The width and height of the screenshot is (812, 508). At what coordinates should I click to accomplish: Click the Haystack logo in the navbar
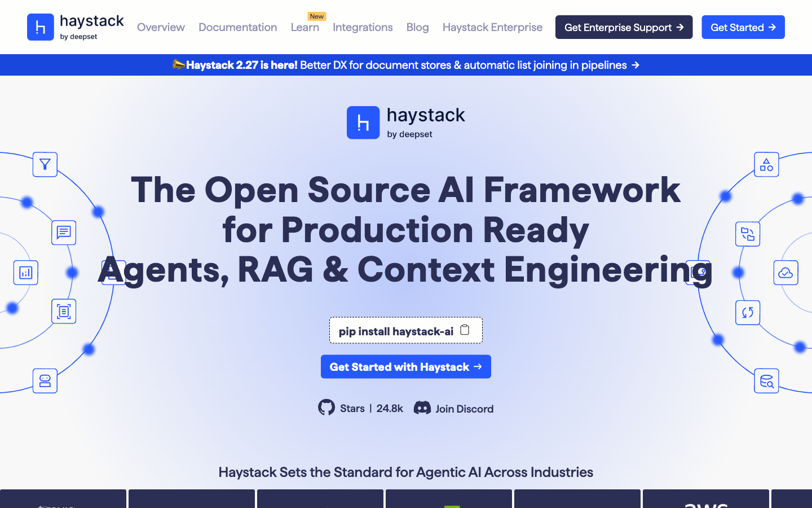pyautogui.click(x=76, y=27)
